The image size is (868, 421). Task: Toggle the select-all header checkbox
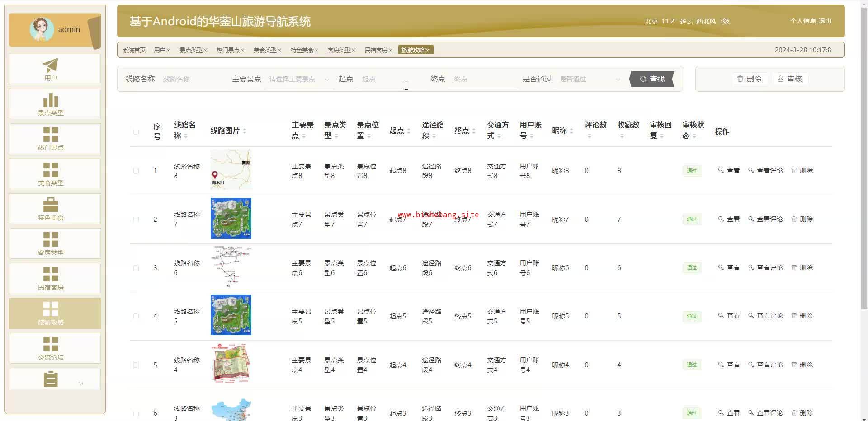(136, 131)
